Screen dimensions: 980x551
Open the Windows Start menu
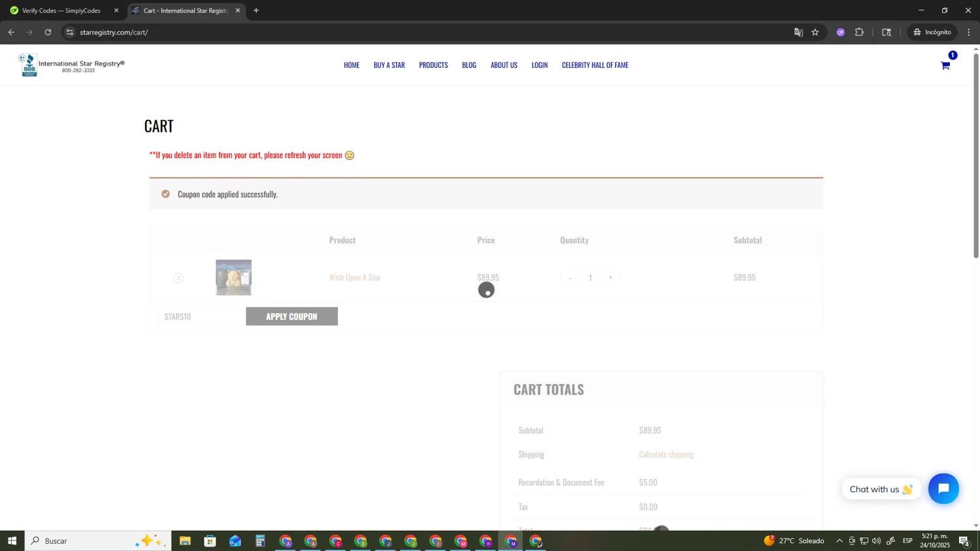[12, 541]
